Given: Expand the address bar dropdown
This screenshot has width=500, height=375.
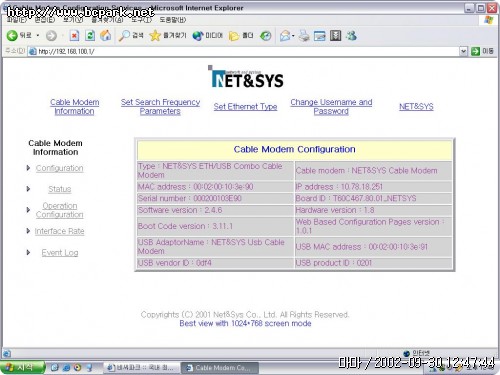Looking at the screenshot, I should pyautogui.click(x=463, y=51).
